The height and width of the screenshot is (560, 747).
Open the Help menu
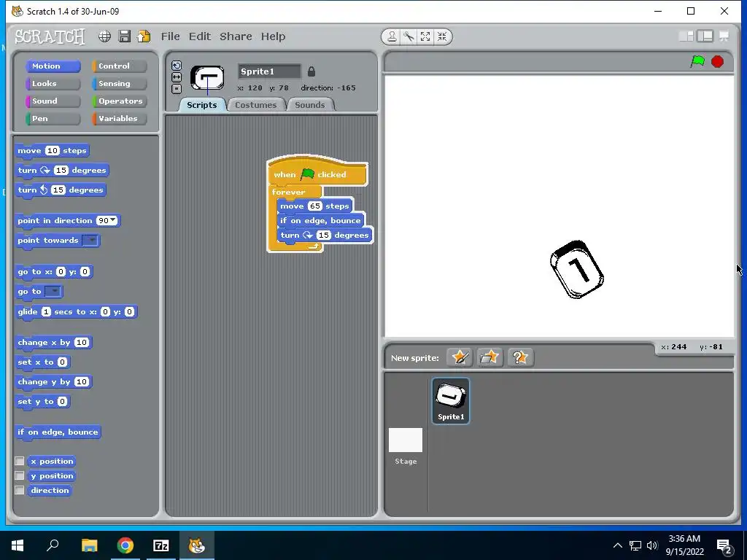[273, 36]
